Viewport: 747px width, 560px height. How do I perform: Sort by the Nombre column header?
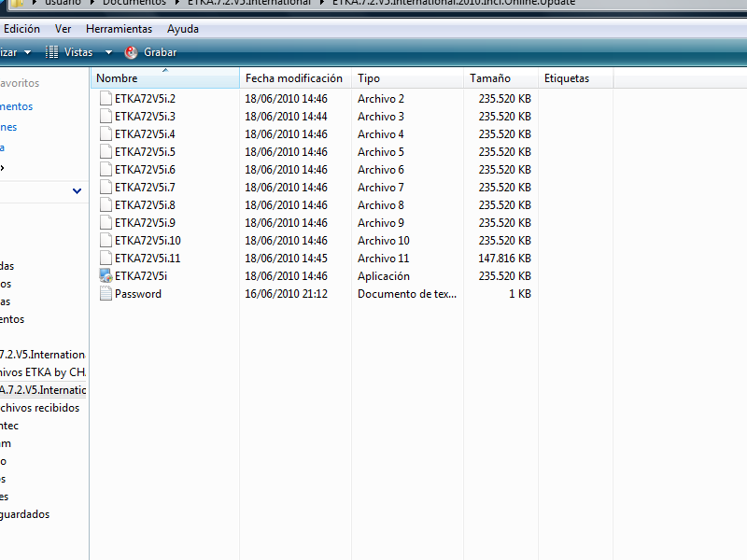click(x=165, y=78)
